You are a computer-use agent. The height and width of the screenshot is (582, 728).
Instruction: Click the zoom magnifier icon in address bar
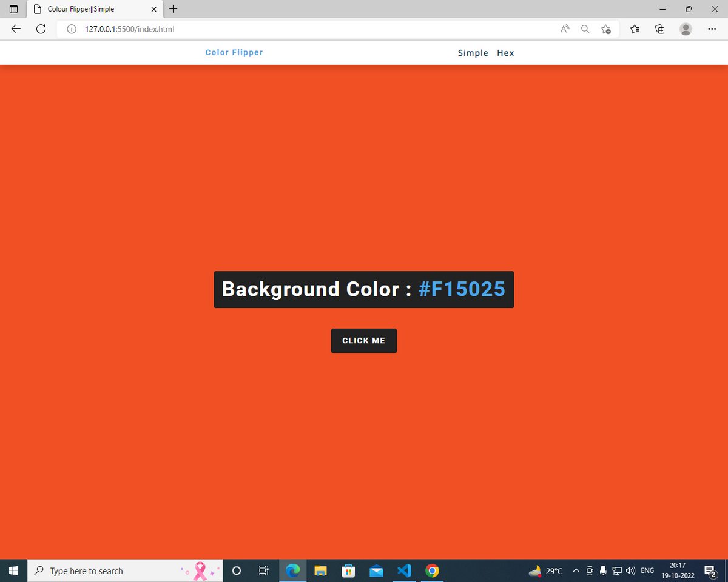pos(585,28)
